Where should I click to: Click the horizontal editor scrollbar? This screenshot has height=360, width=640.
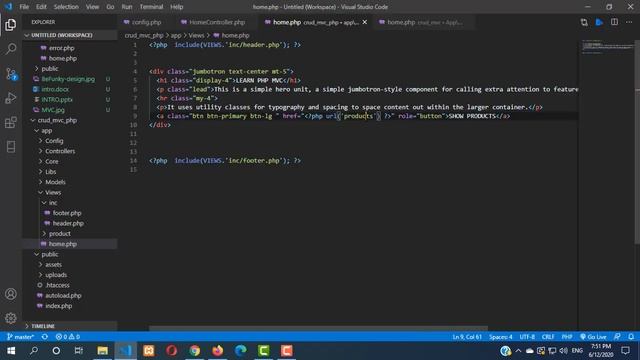[318, 328]
